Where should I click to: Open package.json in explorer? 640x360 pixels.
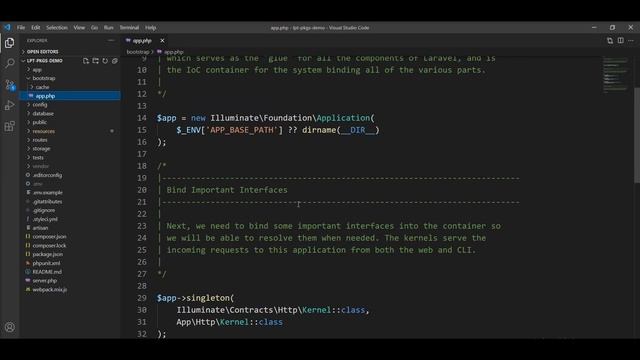[x=70, y=254]
